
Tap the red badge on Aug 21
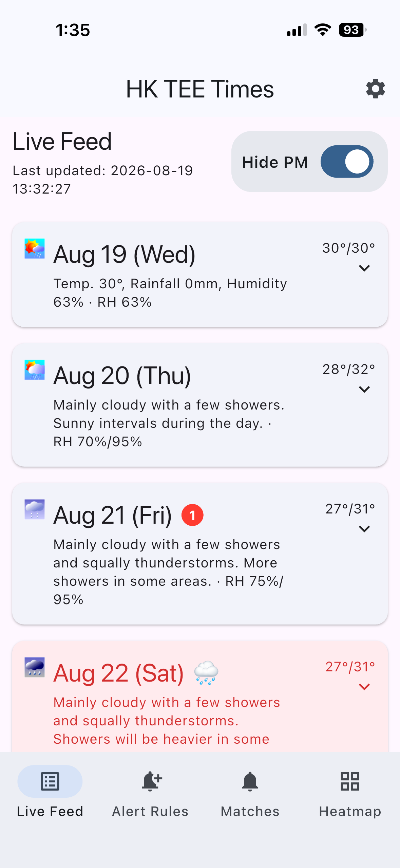tap(192, 515)
